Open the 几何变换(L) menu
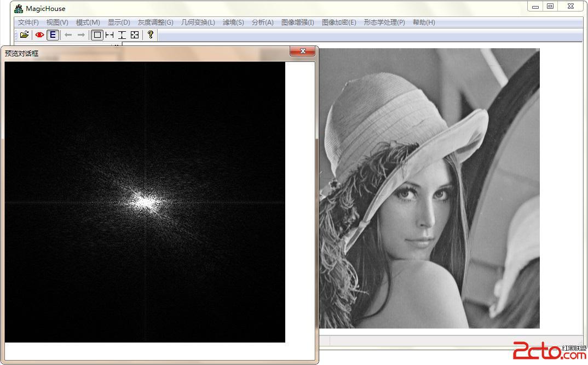Screen dimensions: 588x365 tap(198, 22)
